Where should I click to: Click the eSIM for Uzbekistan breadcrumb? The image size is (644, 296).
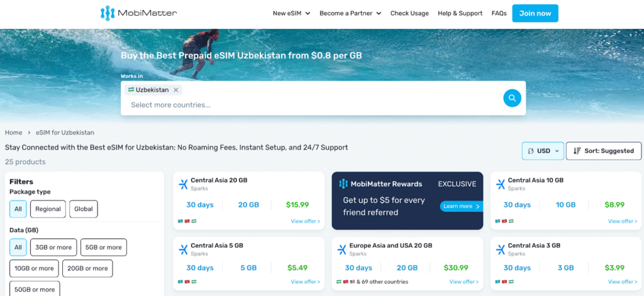coord(65,133)
